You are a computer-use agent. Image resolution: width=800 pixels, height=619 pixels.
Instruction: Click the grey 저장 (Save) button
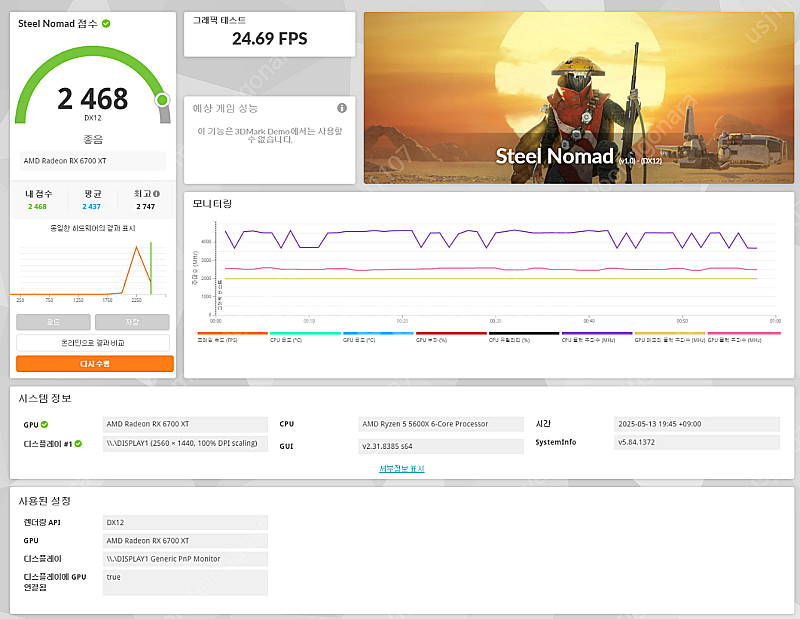[132, 322]
